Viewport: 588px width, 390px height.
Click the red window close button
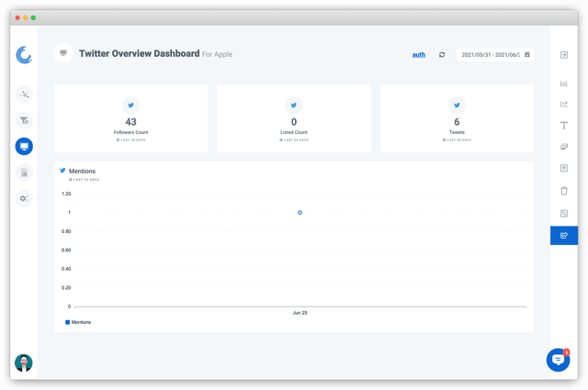(17, 17)
